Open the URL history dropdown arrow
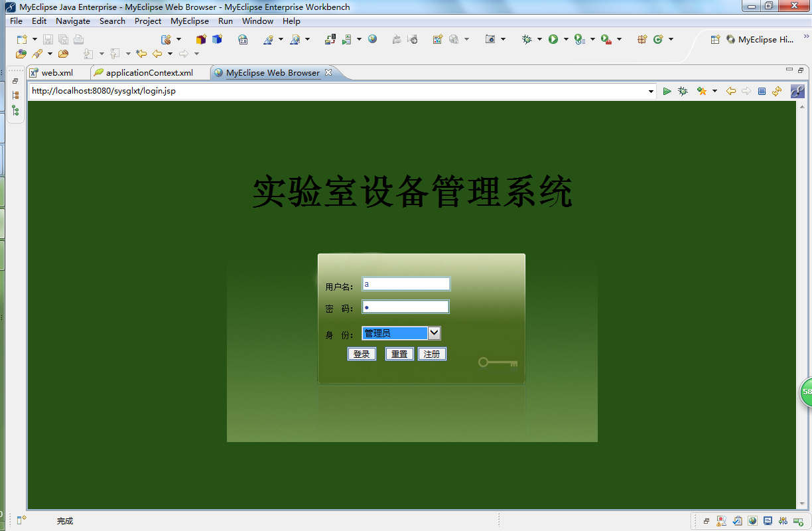The width and height of the screenshot is (812, 531). pos(651,92)
